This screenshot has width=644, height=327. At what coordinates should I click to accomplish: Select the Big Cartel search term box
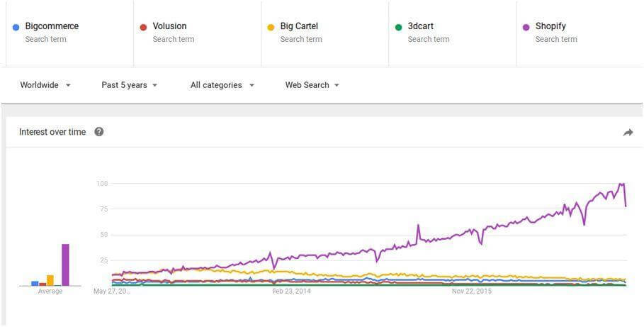click(325, 34)
